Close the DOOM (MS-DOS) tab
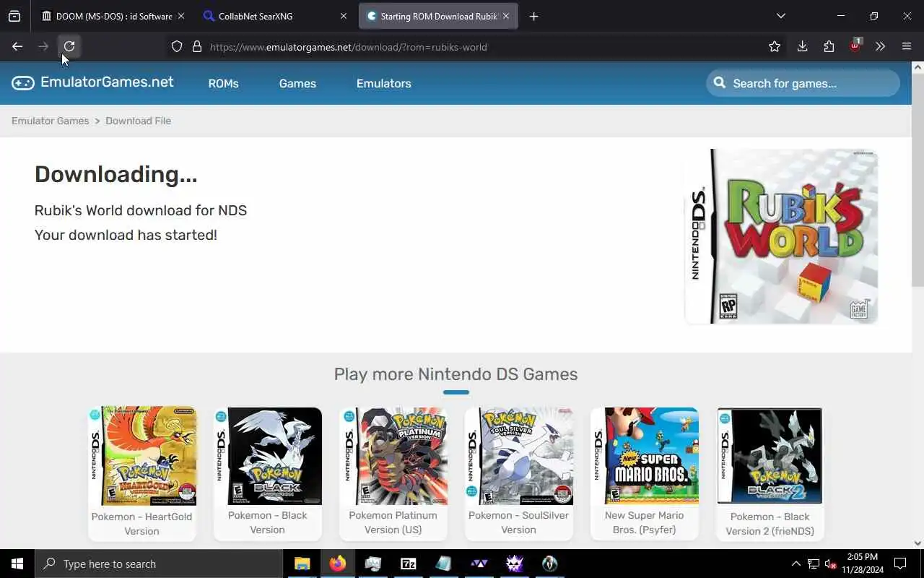 click(x=180, y=16)
